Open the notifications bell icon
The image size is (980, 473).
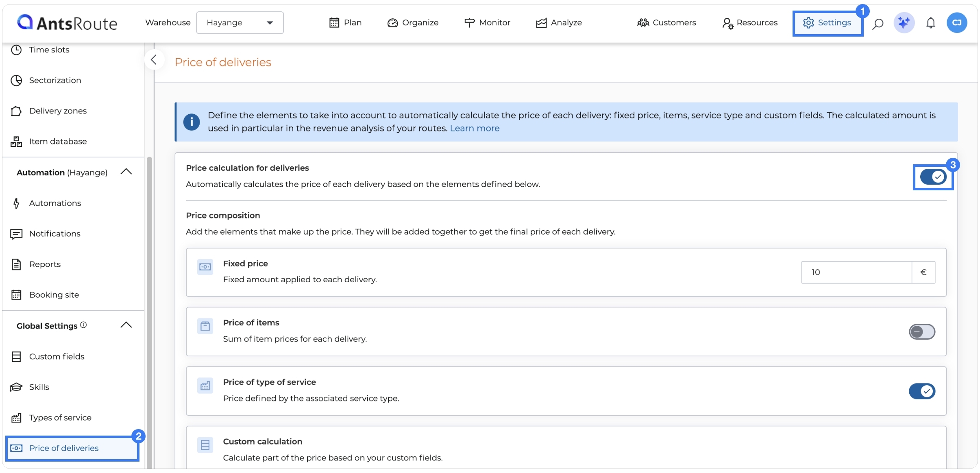click(930, 23)
